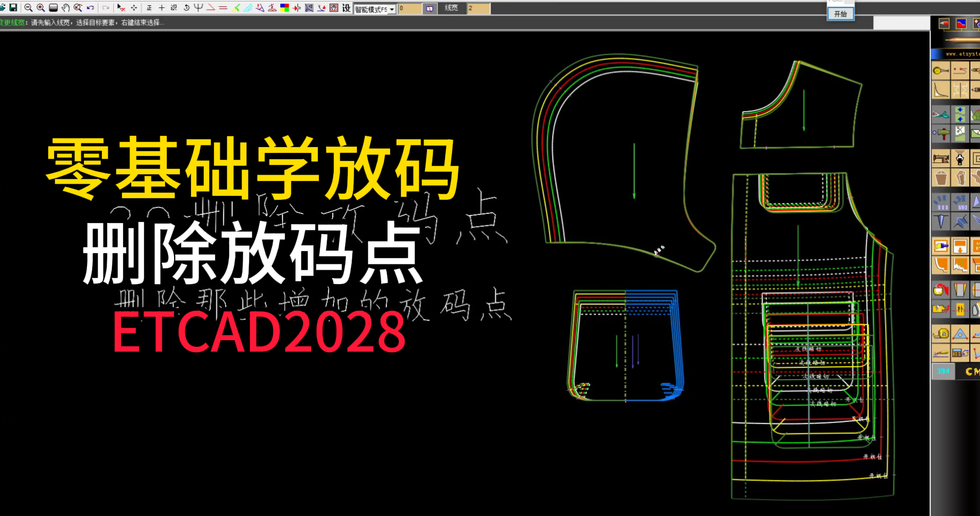Screen dimensions: 980x516
Task: Click the 开始 button
Action: (x=840, y=14)
